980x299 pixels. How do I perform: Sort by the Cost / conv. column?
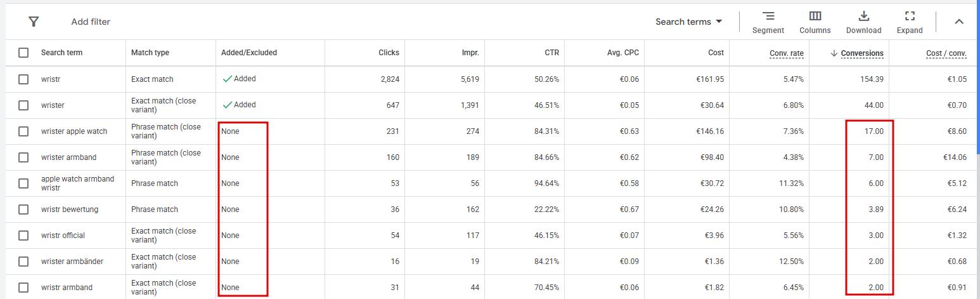coord(946,53)
